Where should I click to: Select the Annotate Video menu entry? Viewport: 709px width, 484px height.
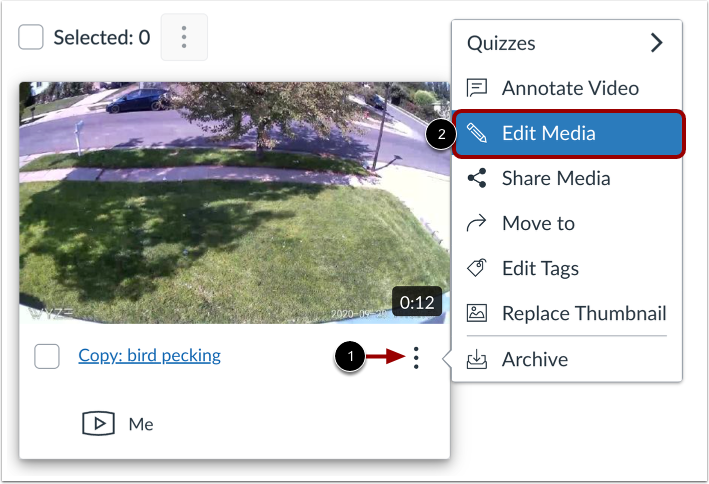pyautogui.click(x=567, y=88)
